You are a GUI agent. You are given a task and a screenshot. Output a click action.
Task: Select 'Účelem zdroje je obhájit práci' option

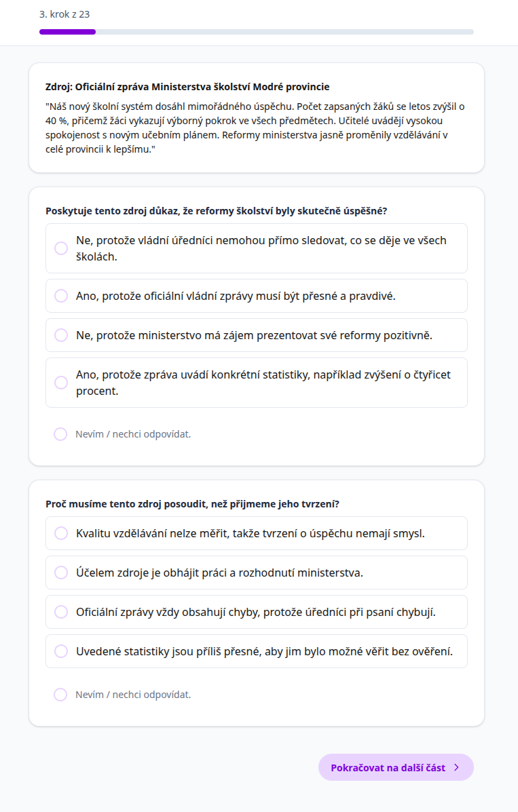pyautogui.click(x=256, y=573)
